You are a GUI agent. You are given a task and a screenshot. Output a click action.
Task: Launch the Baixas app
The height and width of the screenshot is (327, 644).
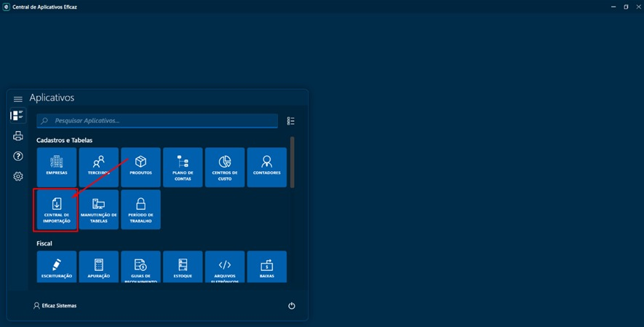tap(266, 267)
